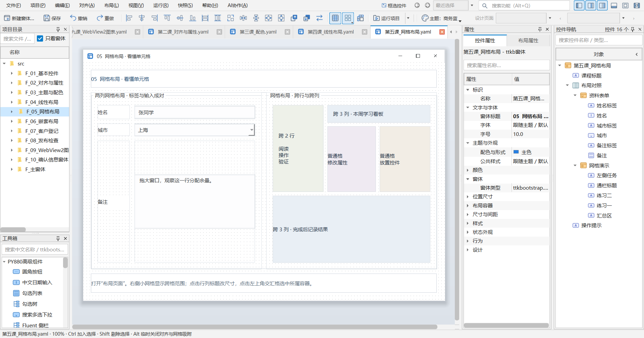Open the File menu
This screenshot has height=338, width=644.
point(13,5)
